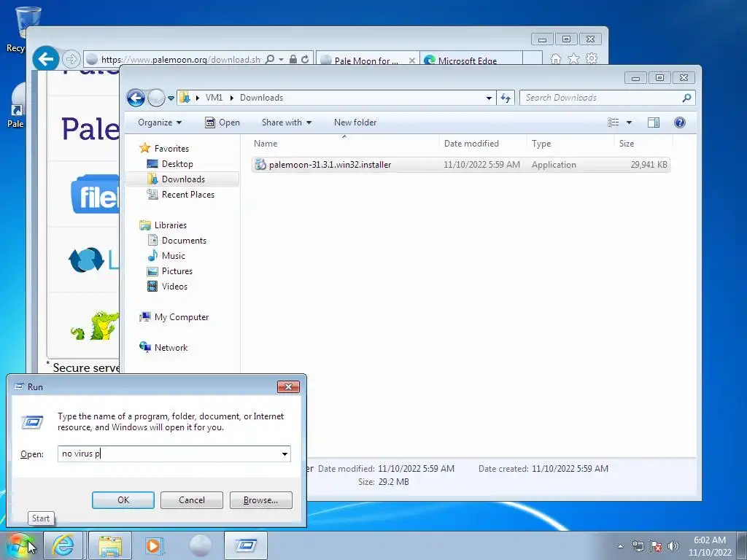Click the volume speaker tray icon
This screenshot has width=747, height=560.
(x=673, y=546)
